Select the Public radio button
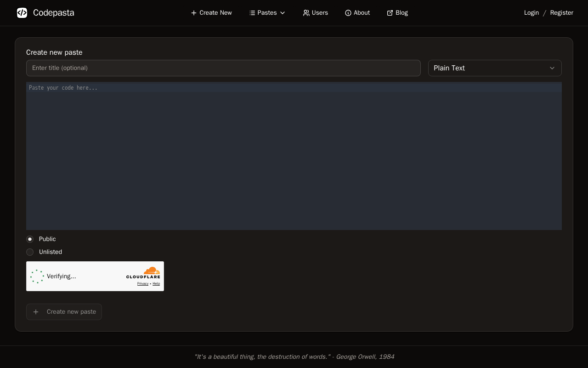 (30, 239)
